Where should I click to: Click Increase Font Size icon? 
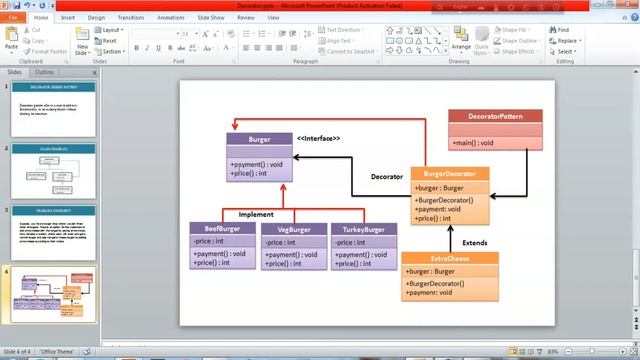tap(205, 34)
